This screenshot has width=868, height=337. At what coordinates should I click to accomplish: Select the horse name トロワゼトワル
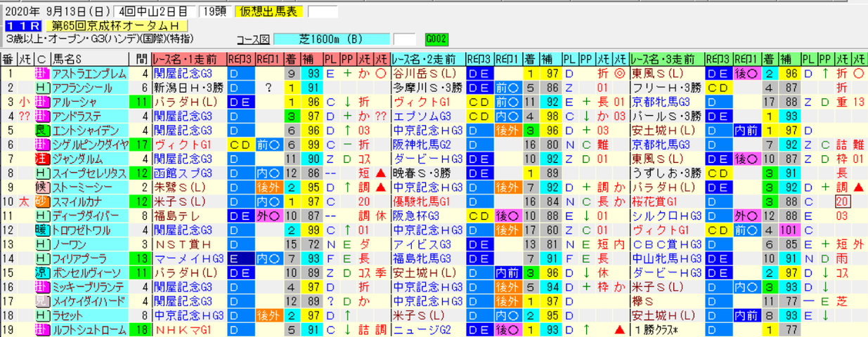click(x=82, y=229)
